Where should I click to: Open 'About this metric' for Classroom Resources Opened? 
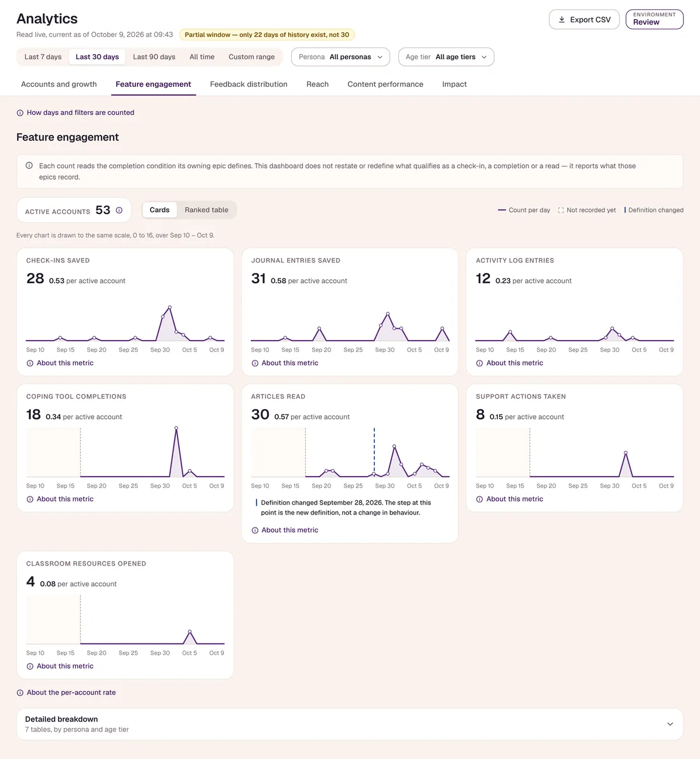pos(65,666)
